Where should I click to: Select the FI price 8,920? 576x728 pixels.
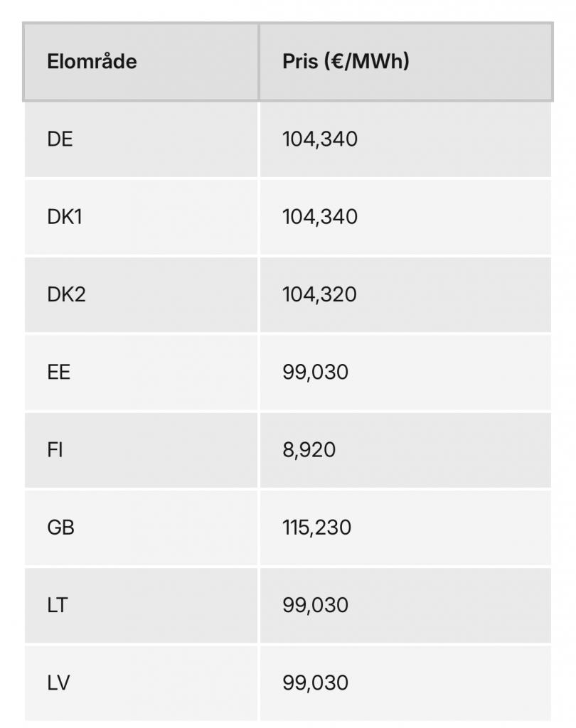(309, 450)
